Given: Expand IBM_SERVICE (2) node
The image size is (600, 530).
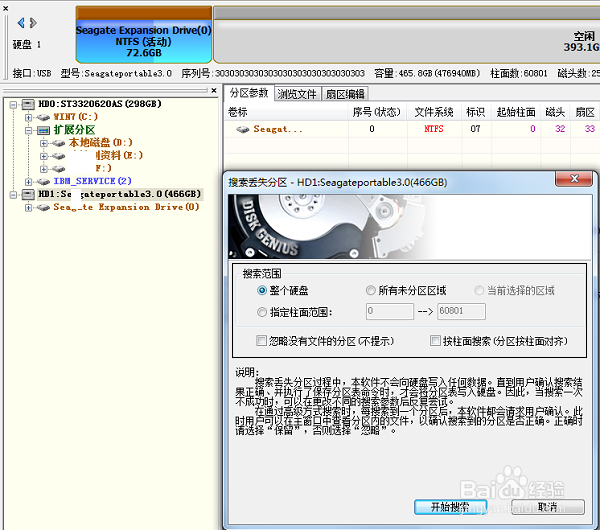Looking at the screenshot, I should point(28,181).
